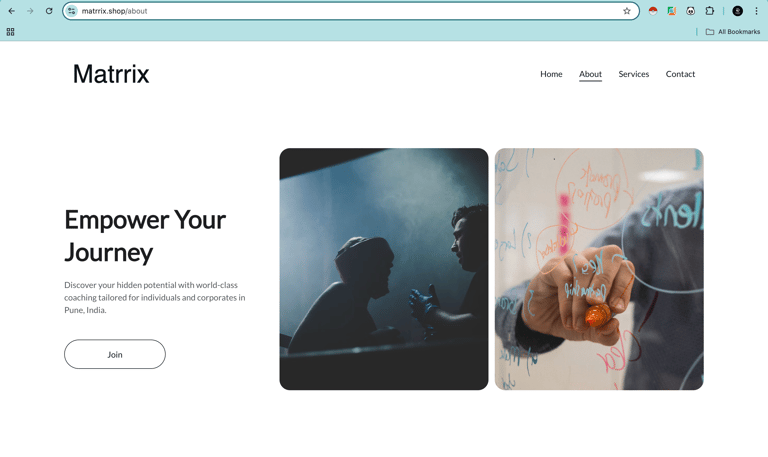This screenshot has height=457, width=768.
Task: Open the Extensions puzzle-piece menu
Action: pos(709,11)
